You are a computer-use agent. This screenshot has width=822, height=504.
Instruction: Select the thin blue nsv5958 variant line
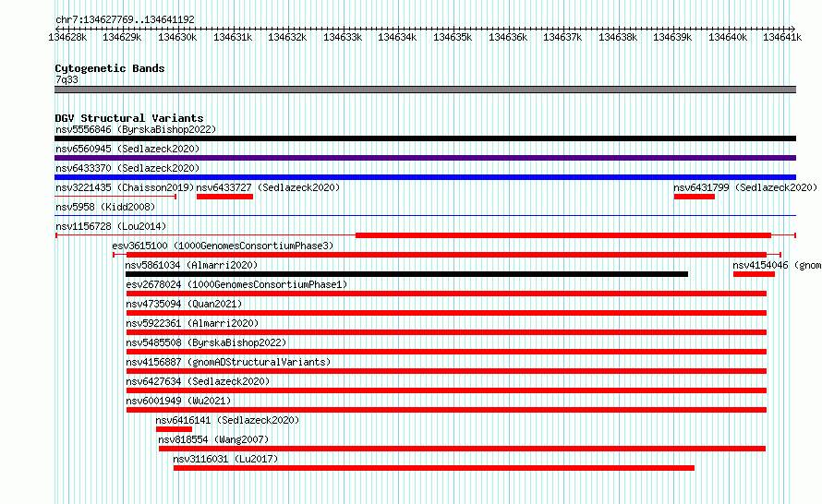pyautogui.click(x=425, y=216)
